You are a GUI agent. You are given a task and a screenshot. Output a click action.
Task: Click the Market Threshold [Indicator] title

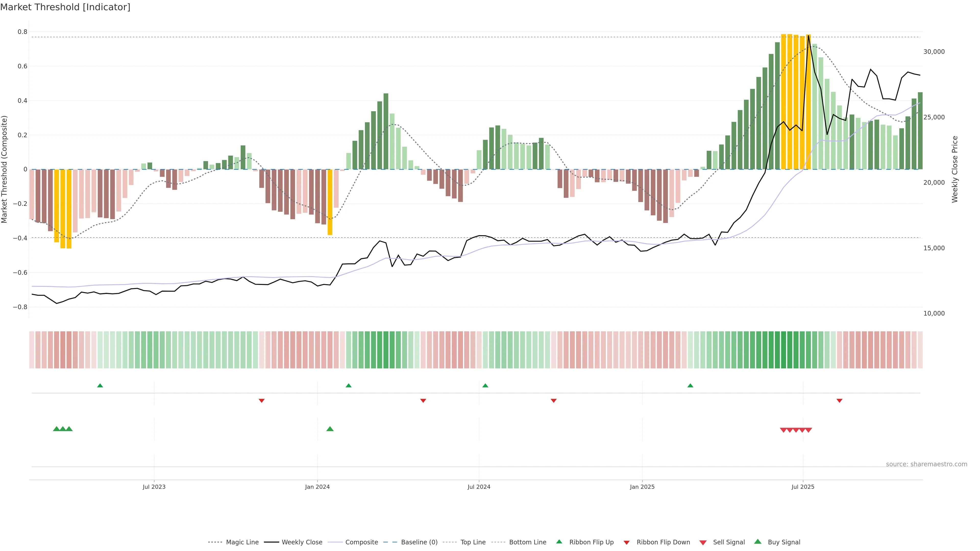click(65, 7)
